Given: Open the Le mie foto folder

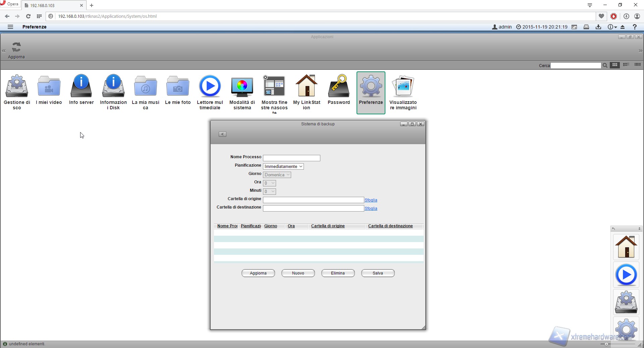Looking at the screenshot, I should coord(178,86).
